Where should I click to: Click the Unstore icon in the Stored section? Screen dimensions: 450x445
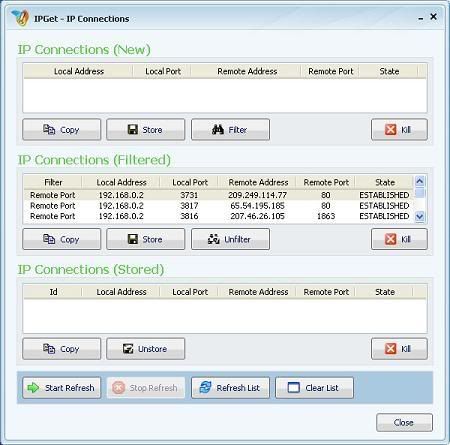click(128, 349)
